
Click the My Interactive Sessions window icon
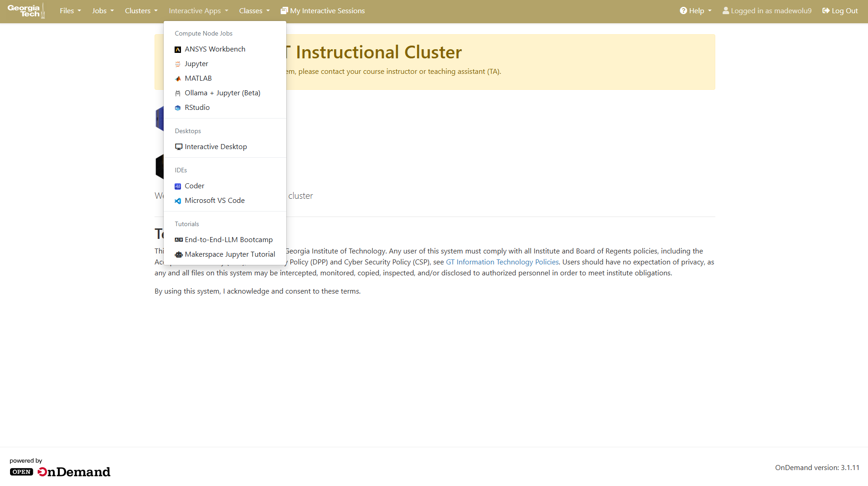[x=284, y=10]
